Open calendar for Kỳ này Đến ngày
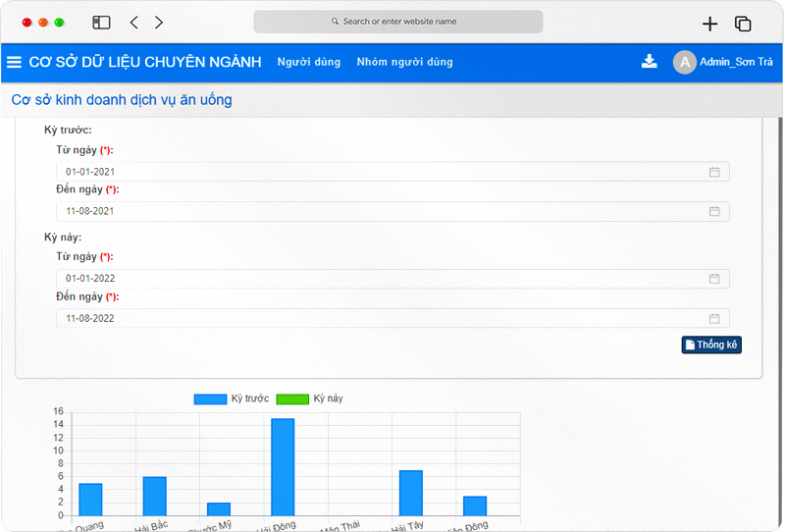This screenshot has height=532, width=785. [714, 318]
